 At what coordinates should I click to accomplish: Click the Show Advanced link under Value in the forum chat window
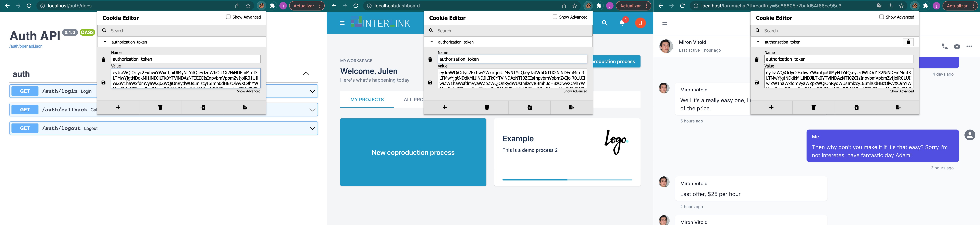(x=902, y=91)
